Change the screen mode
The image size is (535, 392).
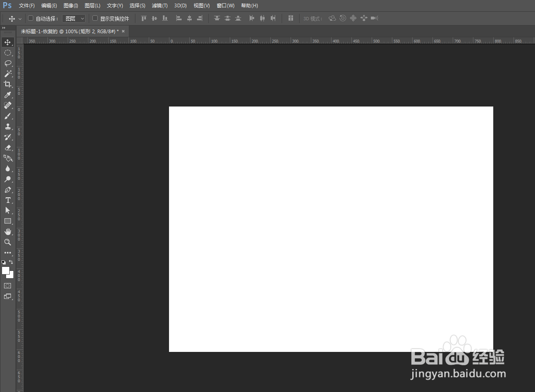pos(8,296)
